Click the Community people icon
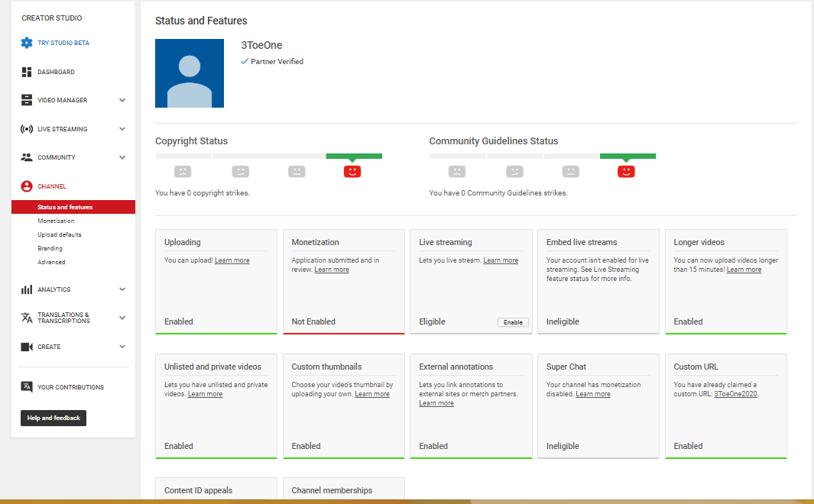Screen dimensions: 814x504 pos(27,157)
